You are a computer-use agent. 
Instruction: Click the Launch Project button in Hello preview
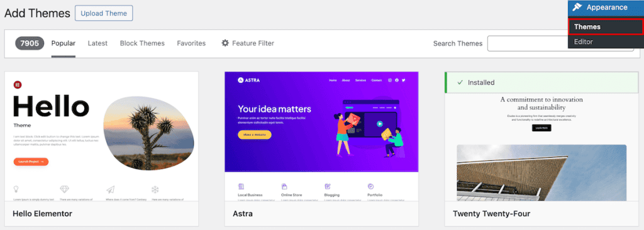[31, 162]
